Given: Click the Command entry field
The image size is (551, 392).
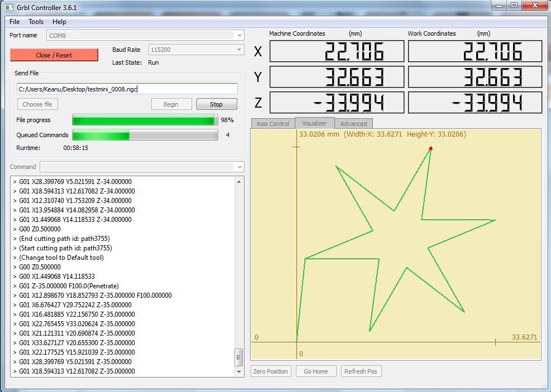Looking at the screenshot, I should click(138, 167).
